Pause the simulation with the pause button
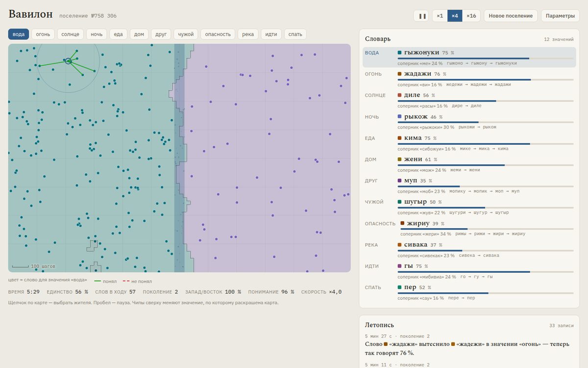 click(421, 16)
